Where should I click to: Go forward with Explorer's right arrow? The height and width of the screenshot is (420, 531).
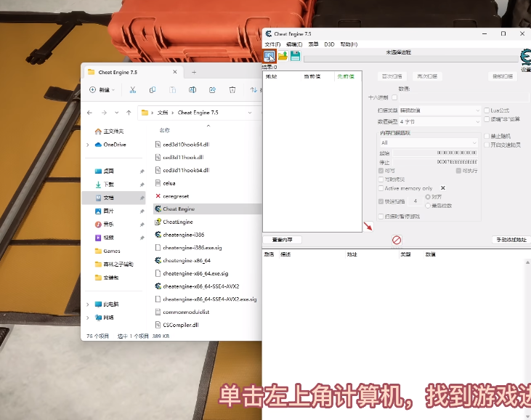pyautogui.click(x=104, y=113)
